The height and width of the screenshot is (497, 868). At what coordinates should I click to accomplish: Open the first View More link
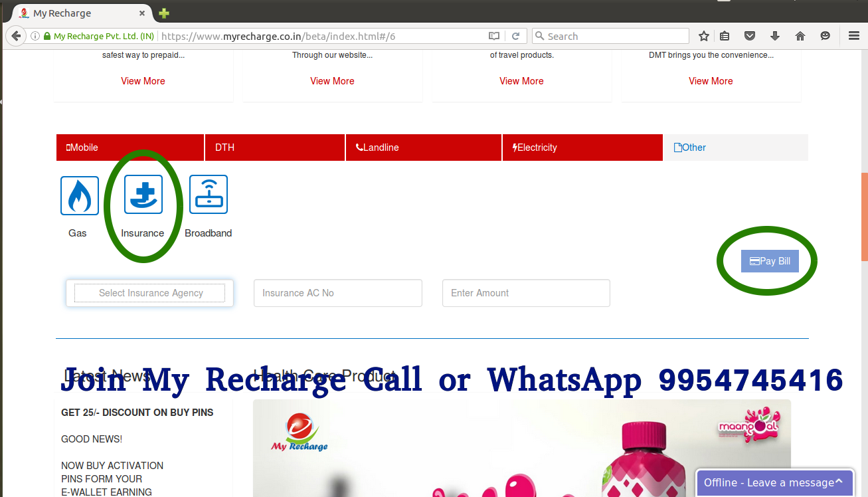pos(143,80)
